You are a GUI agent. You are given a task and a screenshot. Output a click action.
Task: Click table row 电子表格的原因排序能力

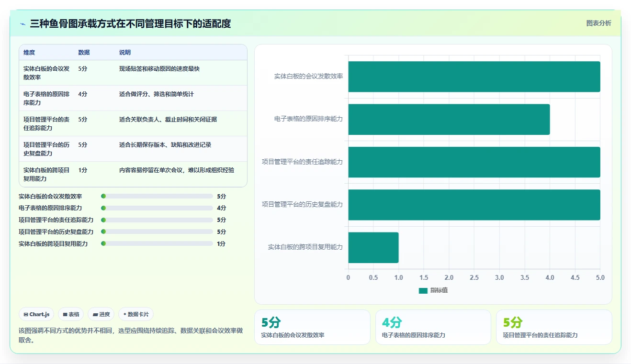click(x=133, y=98)
